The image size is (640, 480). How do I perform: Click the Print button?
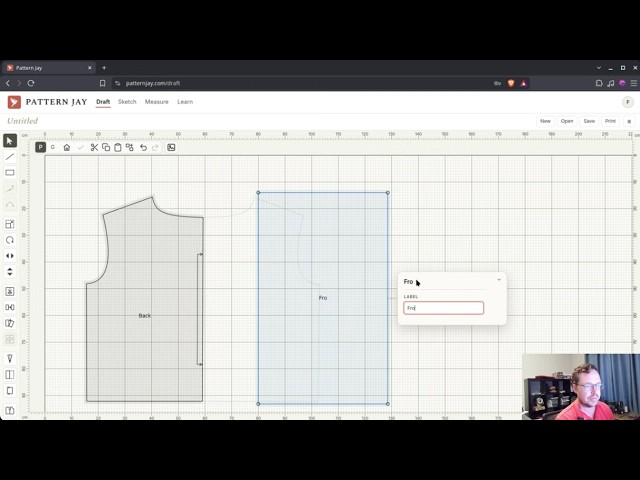pos(610,121)
